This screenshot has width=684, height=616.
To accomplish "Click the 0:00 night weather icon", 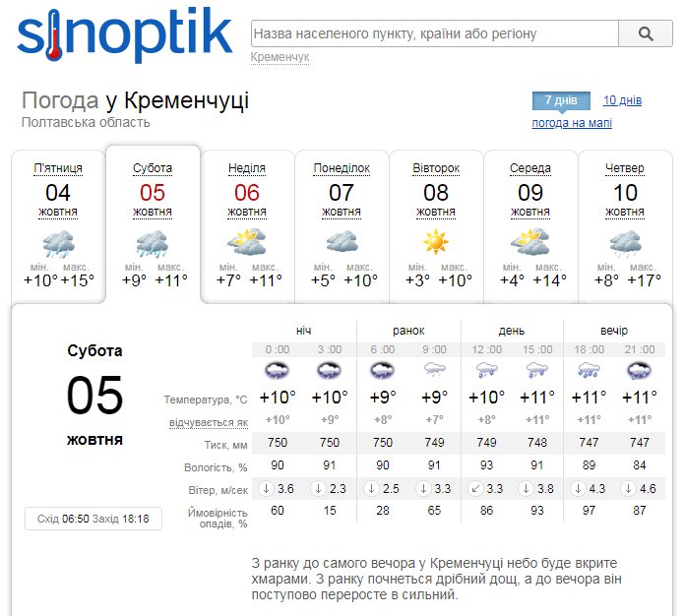I will [x=278, y=371].
